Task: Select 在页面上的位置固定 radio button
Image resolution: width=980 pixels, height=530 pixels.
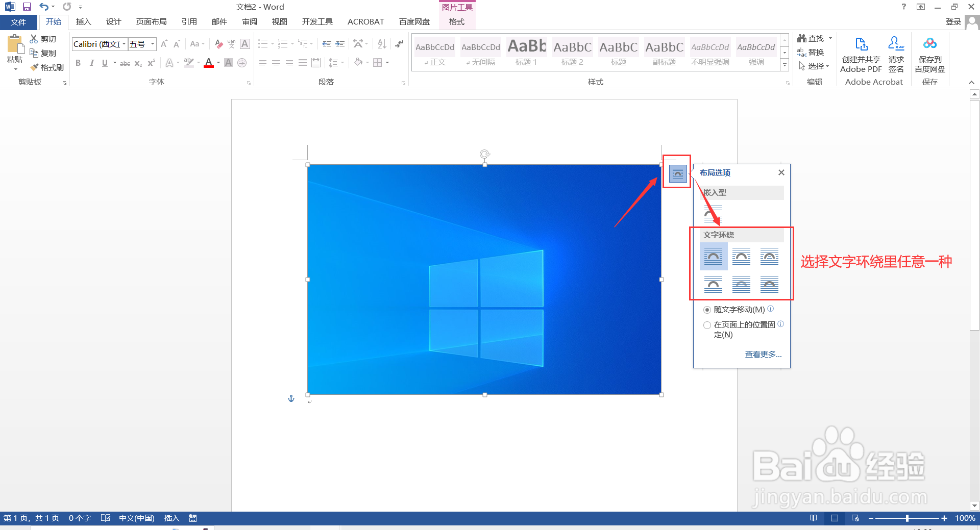Action: click(707, 325)
